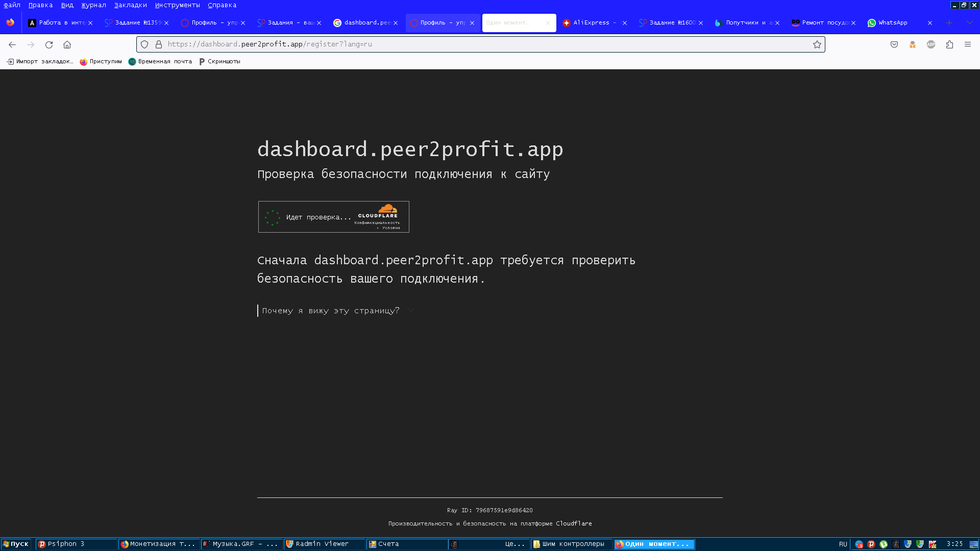Go to the Firefox home page

(67, 44)
